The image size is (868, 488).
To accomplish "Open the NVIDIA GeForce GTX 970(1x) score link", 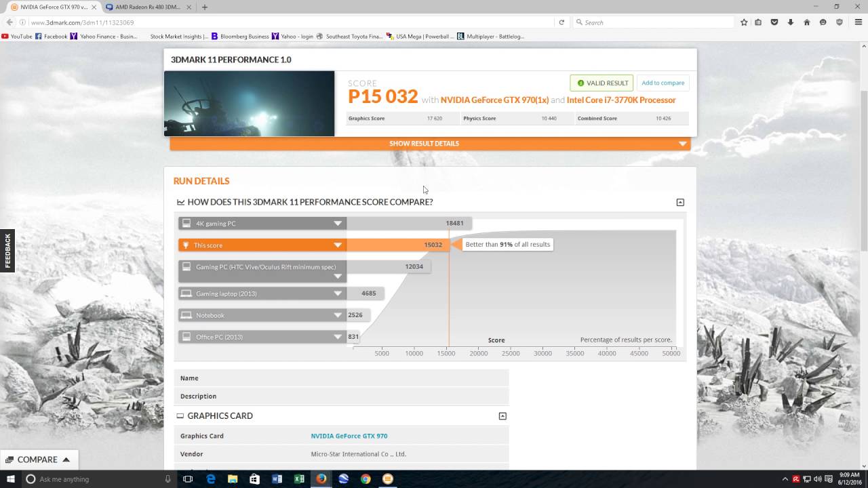I will 494,100.
